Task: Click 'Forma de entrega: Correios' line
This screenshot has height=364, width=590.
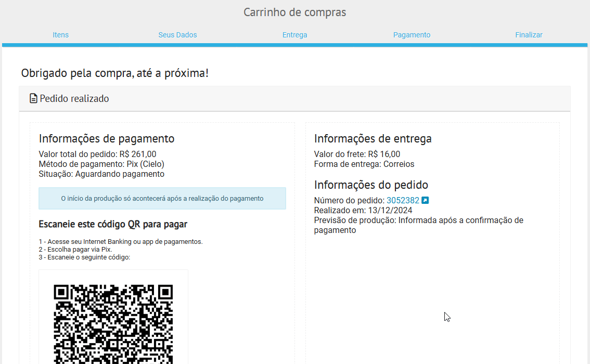Action: 364,164
